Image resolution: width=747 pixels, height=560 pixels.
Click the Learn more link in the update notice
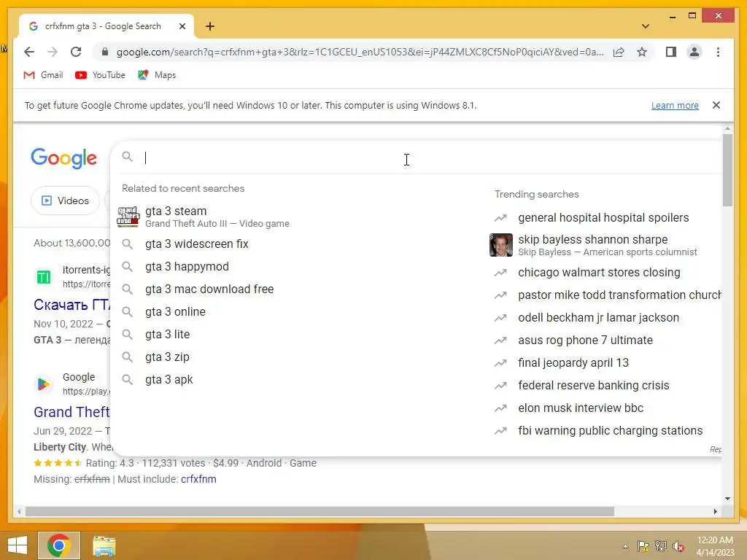[675, 105]
